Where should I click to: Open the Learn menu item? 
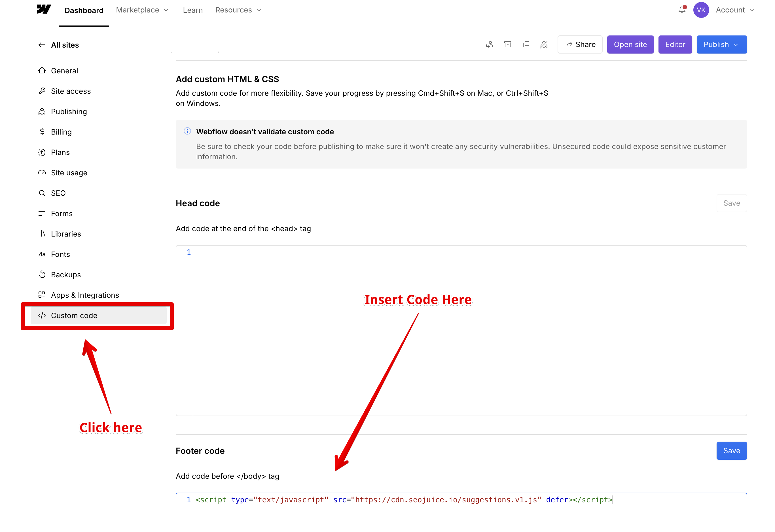[x=193, y=10]
